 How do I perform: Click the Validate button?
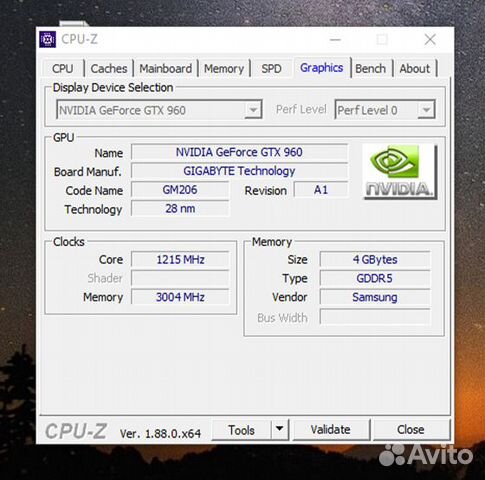pos(330,430)
